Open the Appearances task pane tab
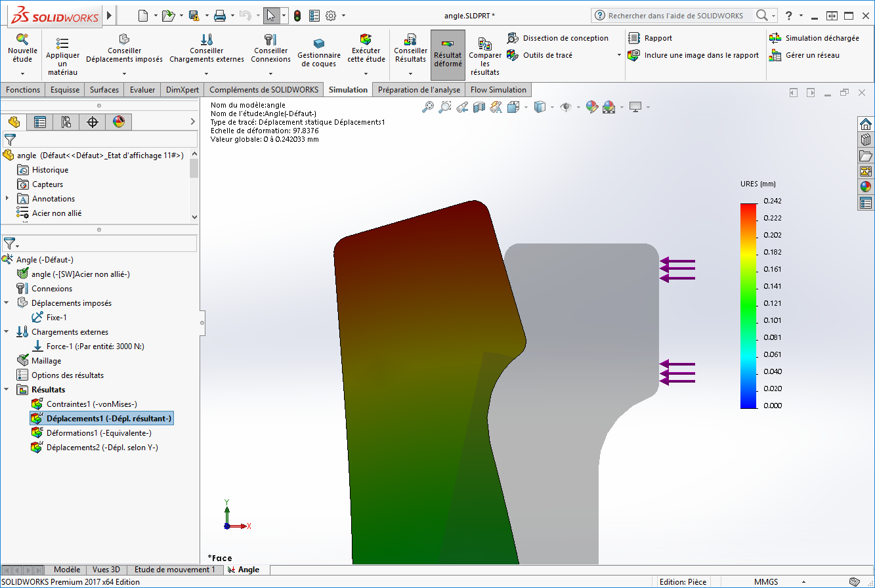 pos(865,187)
